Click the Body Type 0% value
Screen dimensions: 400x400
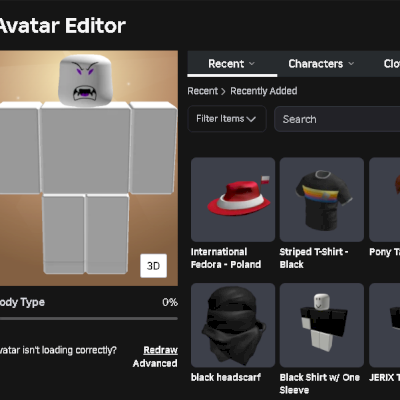(170, 302)
